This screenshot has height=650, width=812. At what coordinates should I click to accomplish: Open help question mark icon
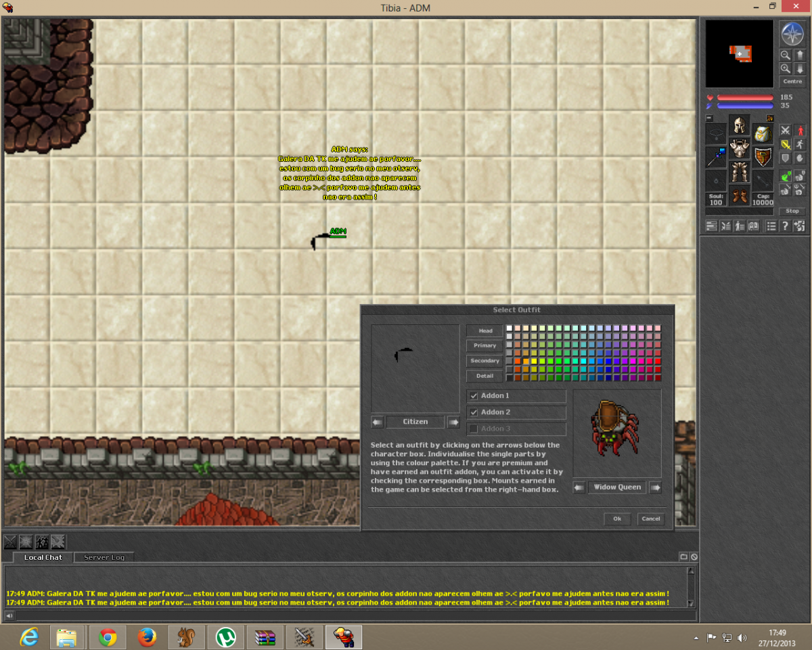(785, 225)
